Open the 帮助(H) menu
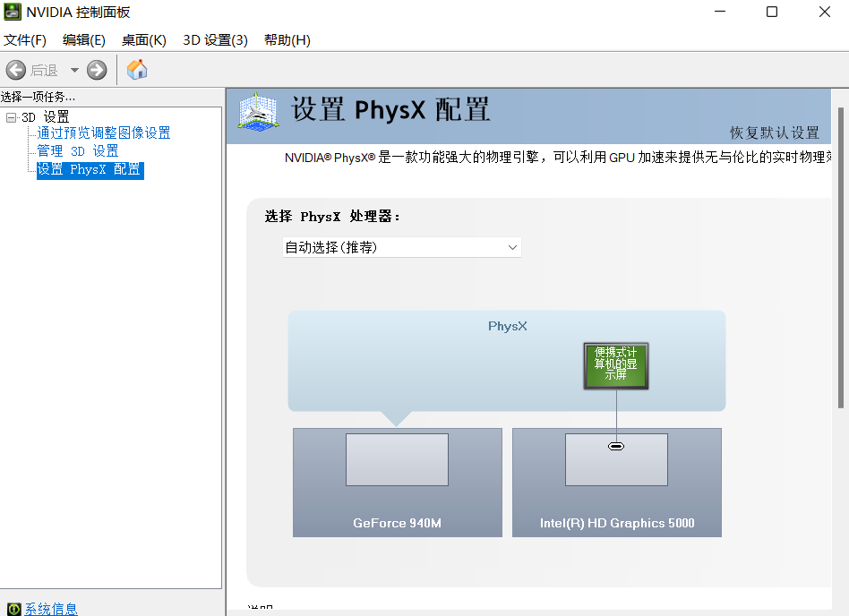This screenshot has height=616, width=849. [287, 40]
